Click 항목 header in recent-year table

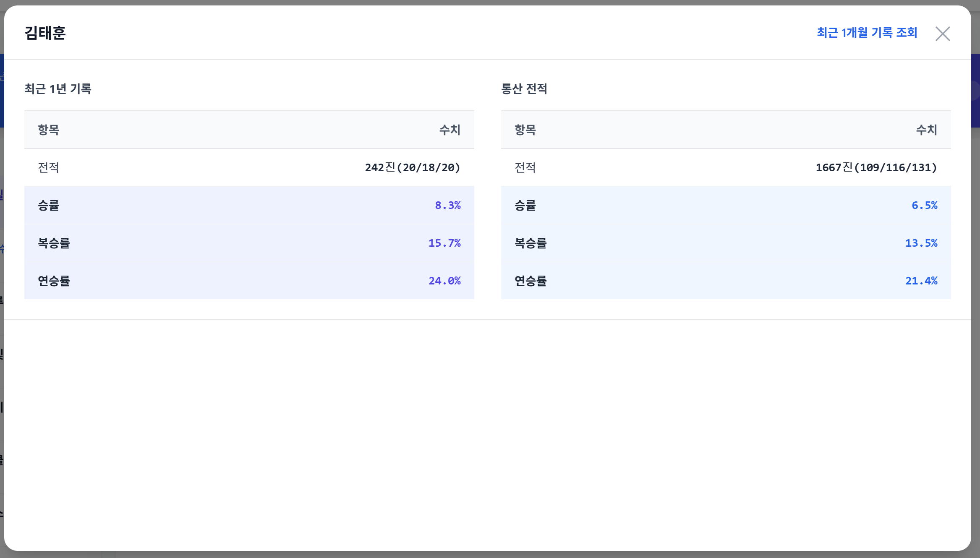click(x=49, y=130)
